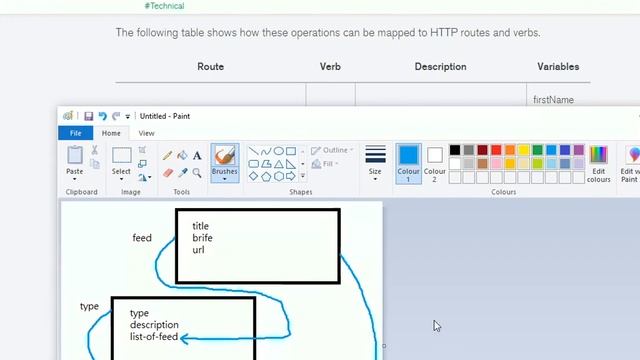640x360 pixels.
Task: Pick the Rectangle shape
Action: pyautogui.click(x=291, y=151)
